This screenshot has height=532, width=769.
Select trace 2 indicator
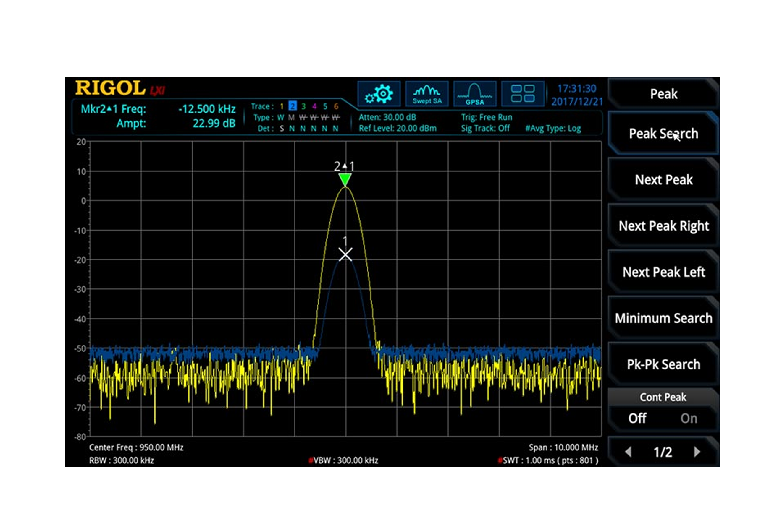292,106
